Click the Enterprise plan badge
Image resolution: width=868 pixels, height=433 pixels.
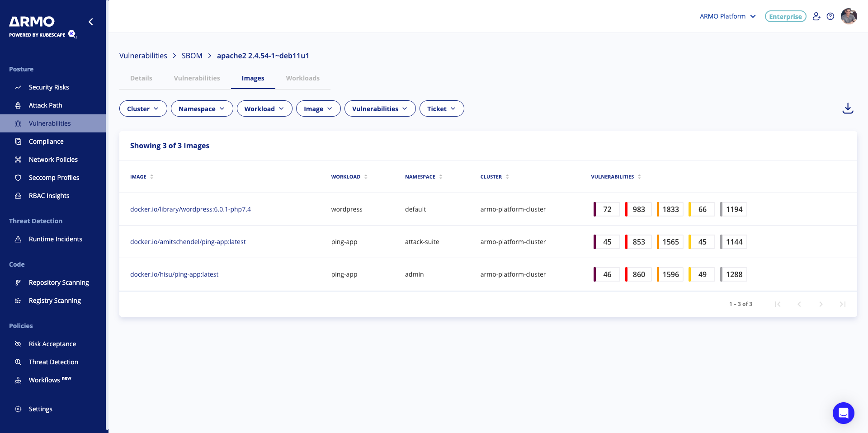click(x=785, y=16)
